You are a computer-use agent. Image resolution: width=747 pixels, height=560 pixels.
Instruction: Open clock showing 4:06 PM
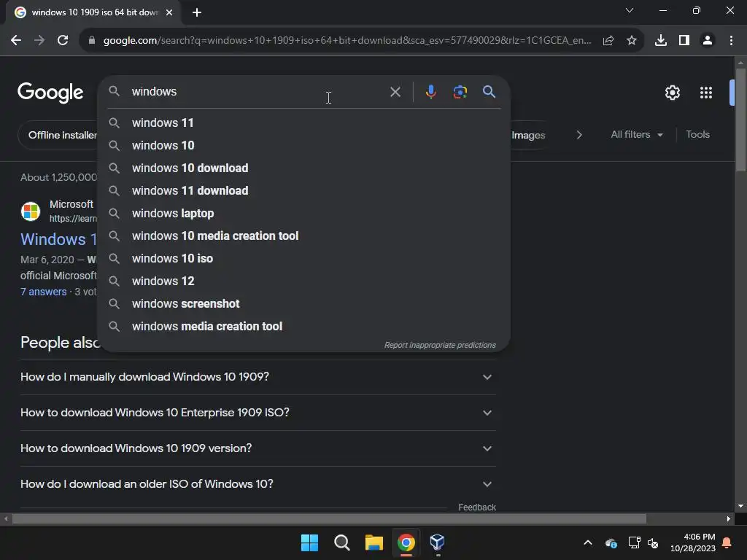(693, 542)
